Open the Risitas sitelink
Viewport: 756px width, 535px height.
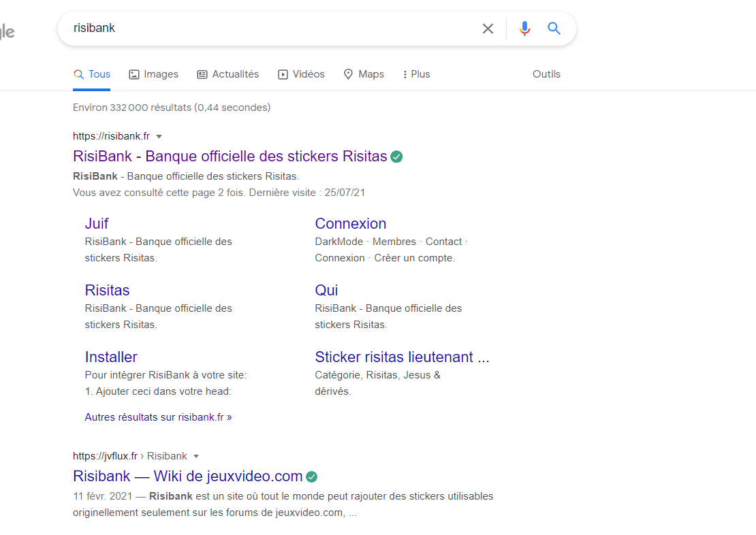tap(107, 290)
